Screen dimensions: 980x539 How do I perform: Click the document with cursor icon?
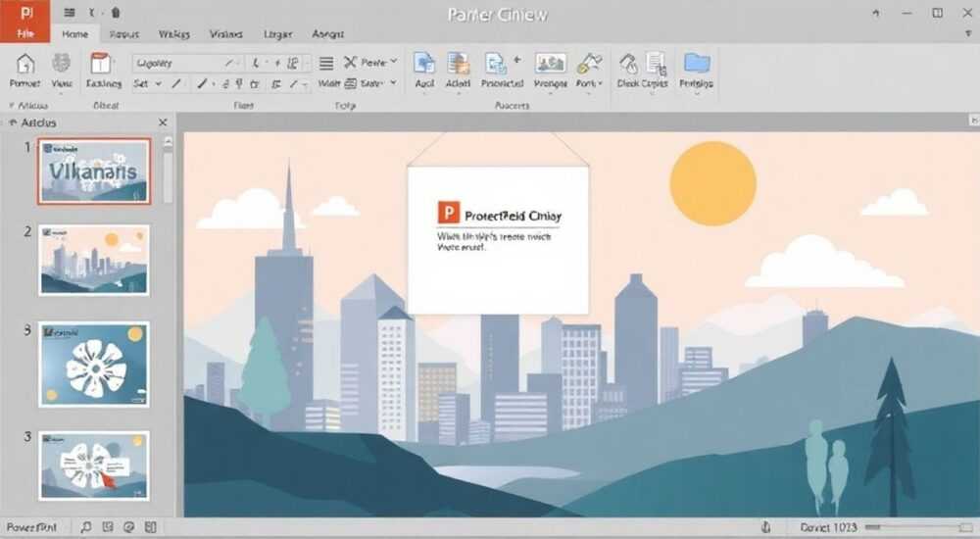[x=657, y=64]
